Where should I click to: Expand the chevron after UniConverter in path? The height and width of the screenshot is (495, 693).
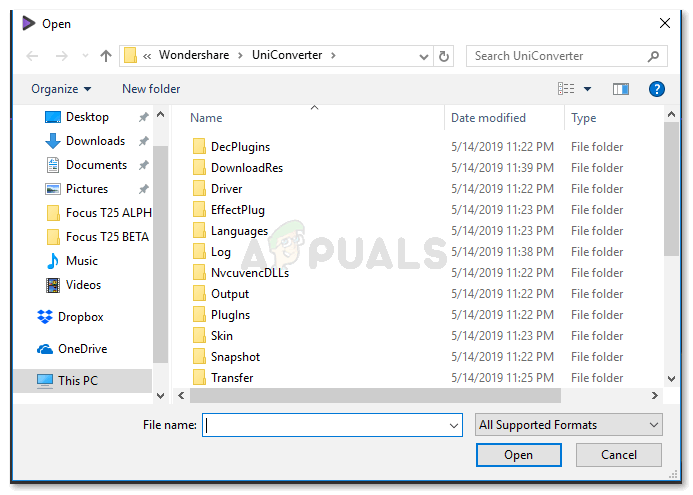pyautogui.click(x=333, y=56)
